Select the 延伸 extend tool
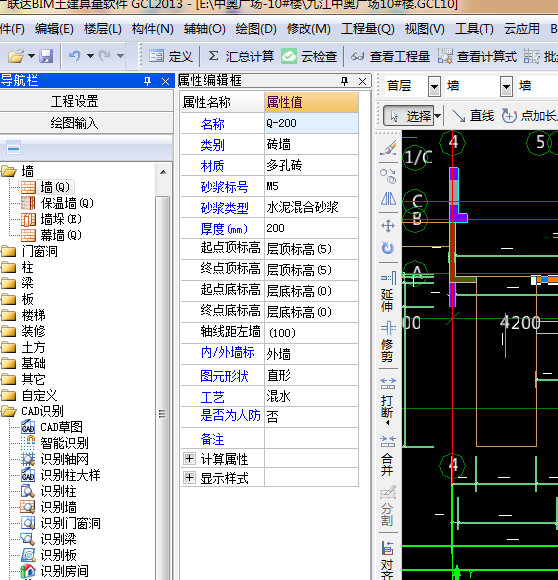Viewport: 558px width, 580px height. [388, 291]
